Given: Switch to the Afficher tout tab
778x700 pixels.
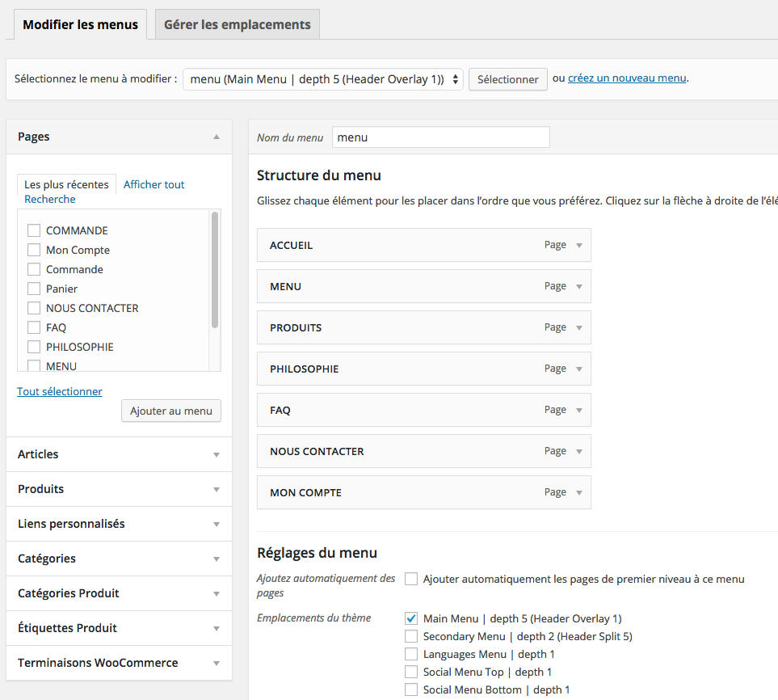Looking at the screenshot, I should click(153, 184).
